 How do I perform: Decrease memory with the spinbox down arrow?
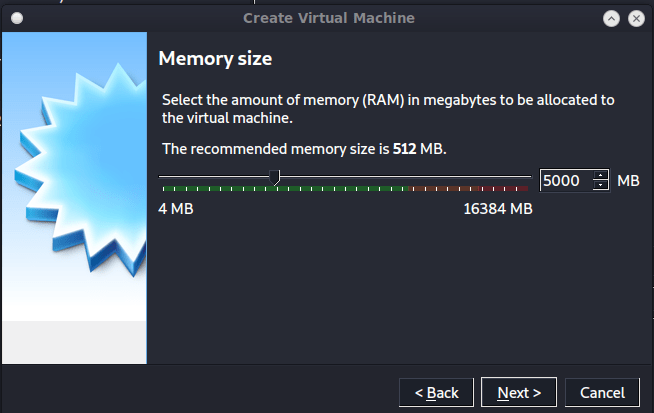tap(600, 186)
